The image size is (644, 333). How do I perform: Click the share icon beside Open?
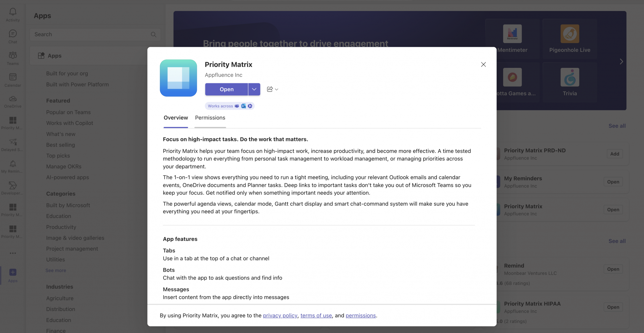(x=270, y=89)
